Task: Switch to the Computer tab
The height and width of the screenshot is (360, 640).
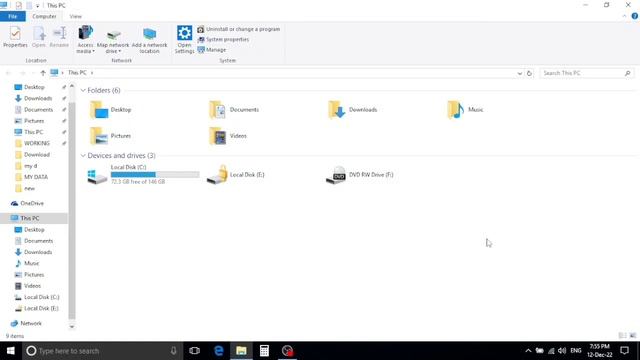Action: [x=44, y=16]
